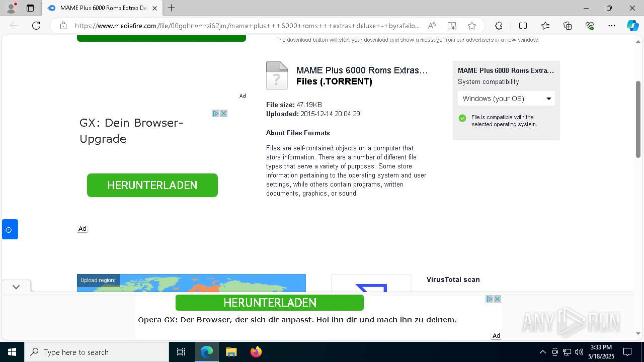Go back to the previous page

point(14,26)
